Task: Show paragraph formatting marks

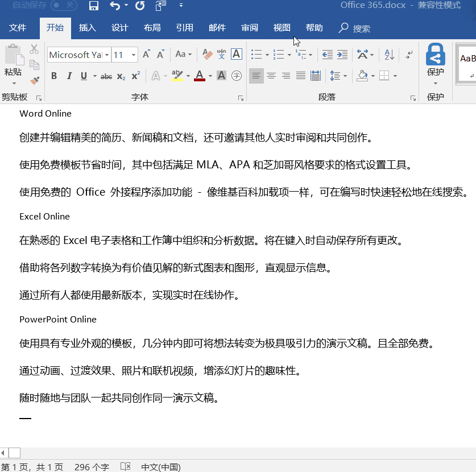Action: coord(410,54)
